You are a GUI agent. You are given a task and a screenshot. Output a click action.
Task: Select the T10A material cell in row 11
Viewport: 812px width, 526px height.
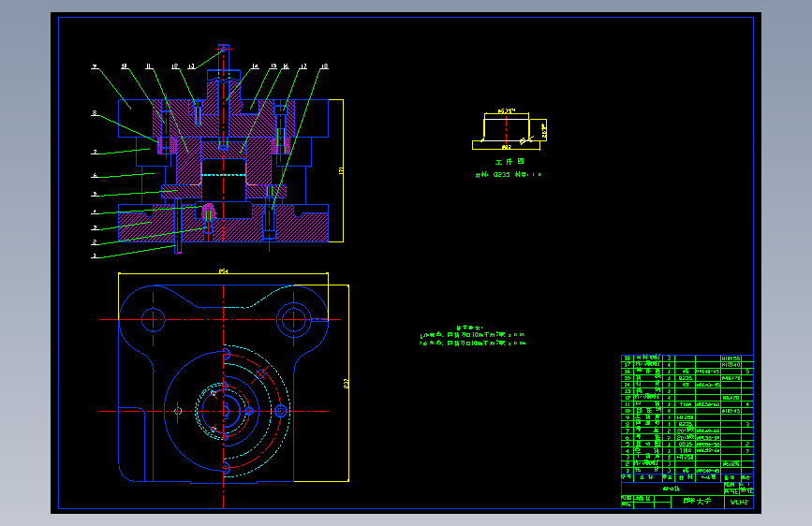[686, 404]
